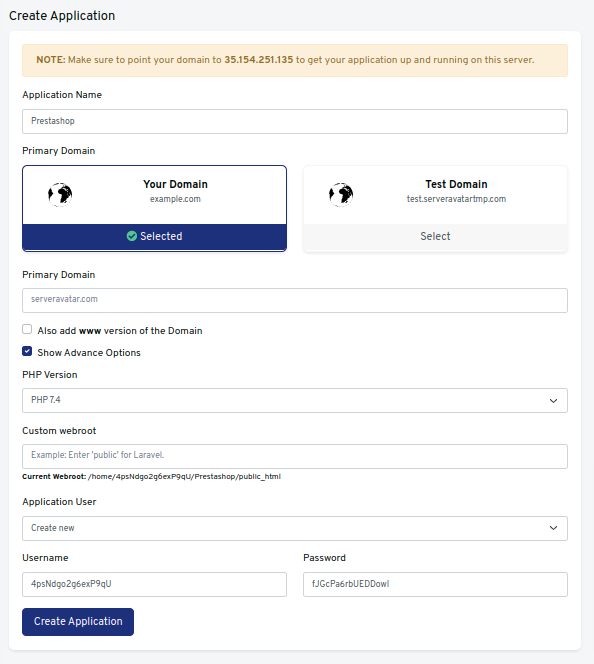
Task: Click the IP address 35.154.251.135 in note
Action: coord(259,60)
